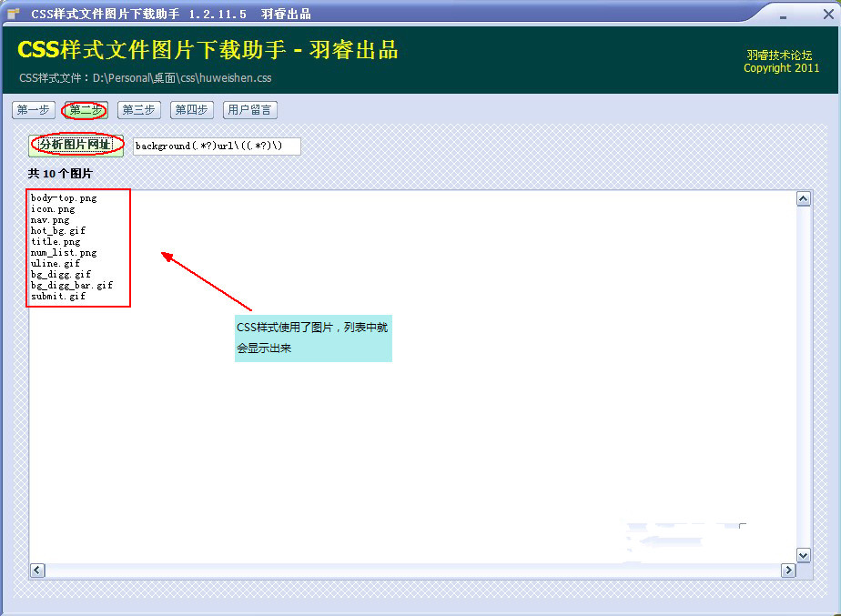Click the right arrow of the horizontal scrollbar

click(x=788, y=570)
